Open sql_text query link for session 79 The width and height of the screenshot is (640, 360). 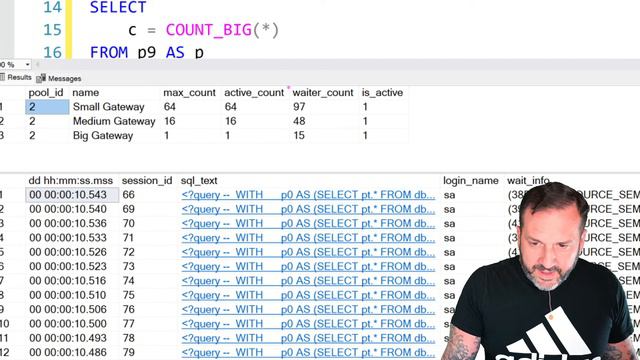pos(308,352)
